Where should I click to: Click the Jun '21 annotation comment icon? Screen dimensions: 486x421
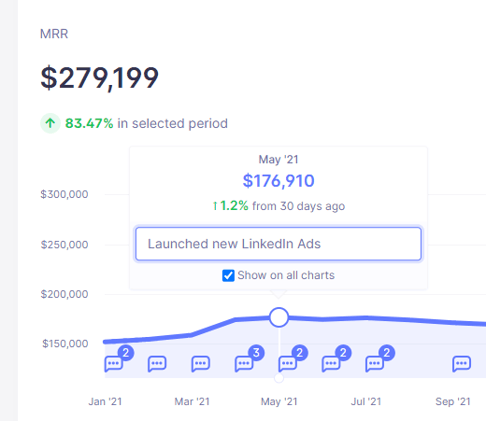pos(331,363)
